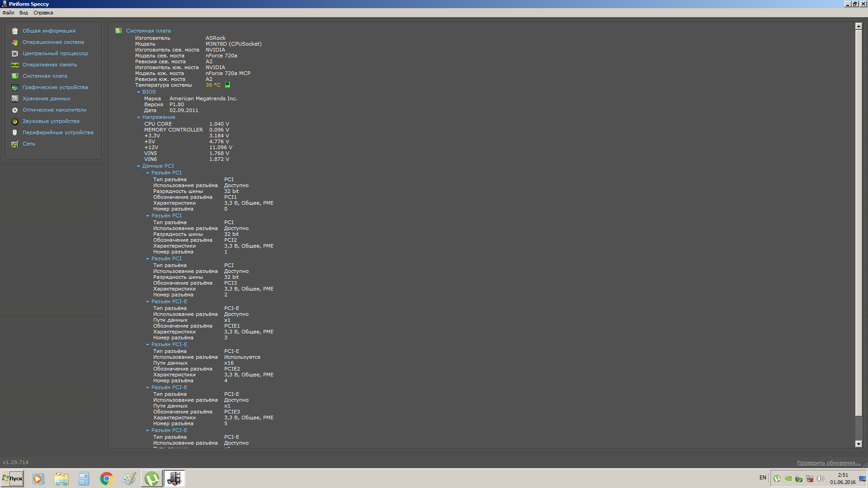Open the Вид menu
Image resolution: width=868 pixels, height=488 pixels.
click(24, 13)
